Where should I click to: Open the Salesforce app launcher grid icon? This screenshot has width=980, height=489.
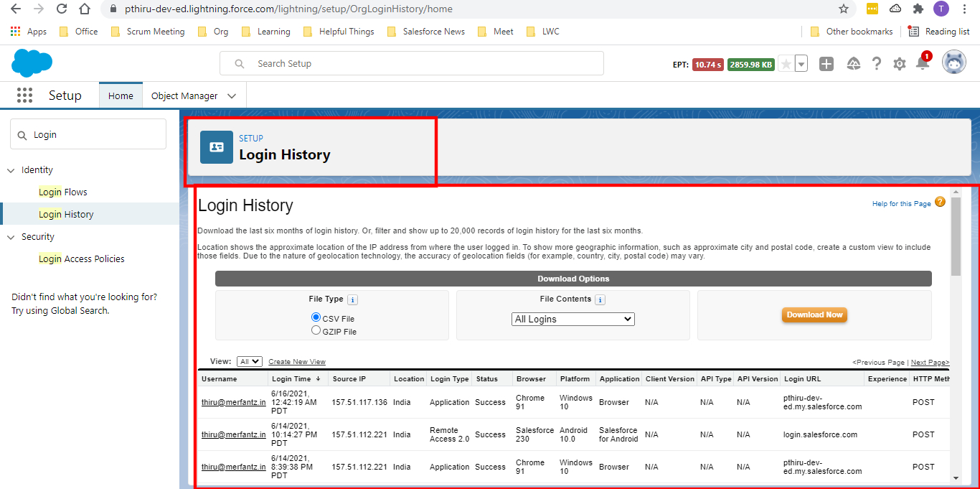point(24,95)
